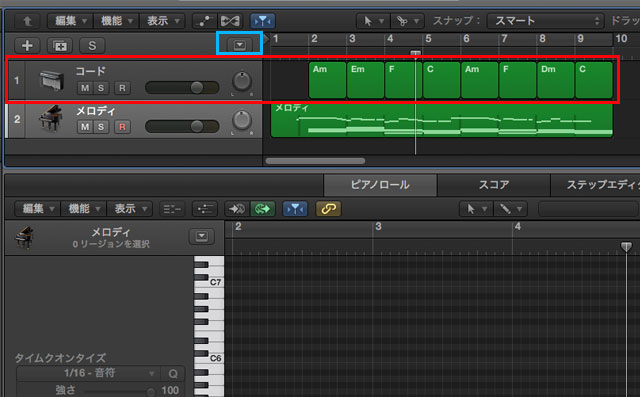Mute the コード track
The width and height of the screenshot is (640, 397).
click(x=84, y=88)
